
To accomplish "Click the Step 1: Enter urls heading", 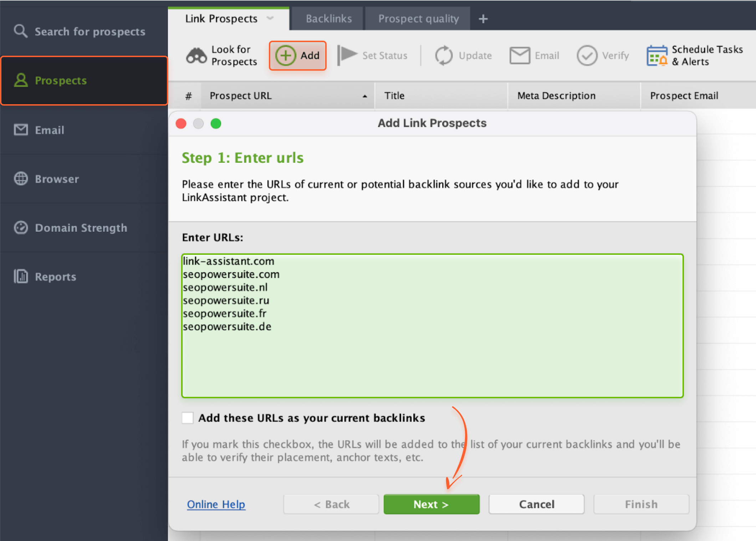I will (242, 158).
